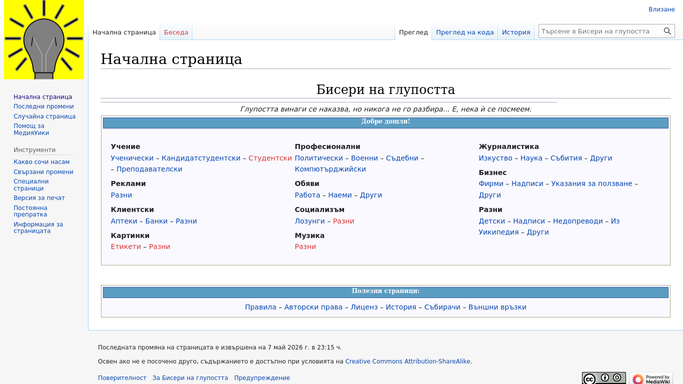Click the Указания за ползване link
Image resolution: width=683 pixels, height=384 pixels.
point(592,184)
